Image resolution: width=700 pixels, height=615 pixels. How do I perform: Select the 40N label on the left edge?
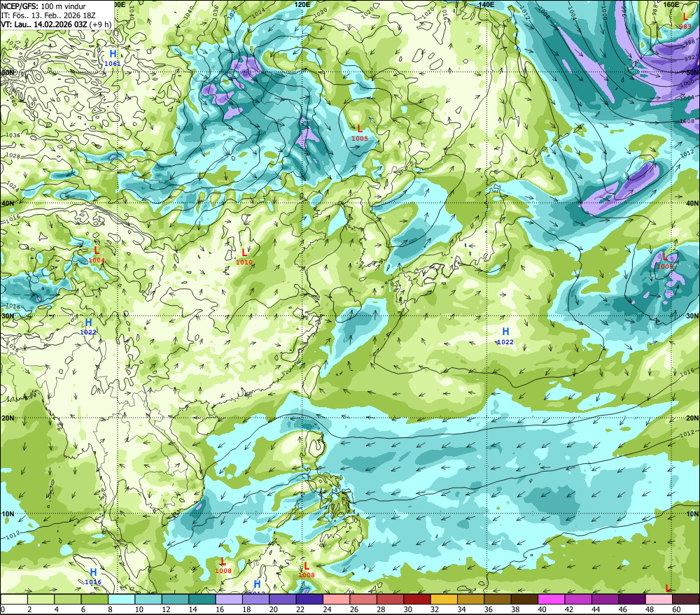[x=8, y=203]
